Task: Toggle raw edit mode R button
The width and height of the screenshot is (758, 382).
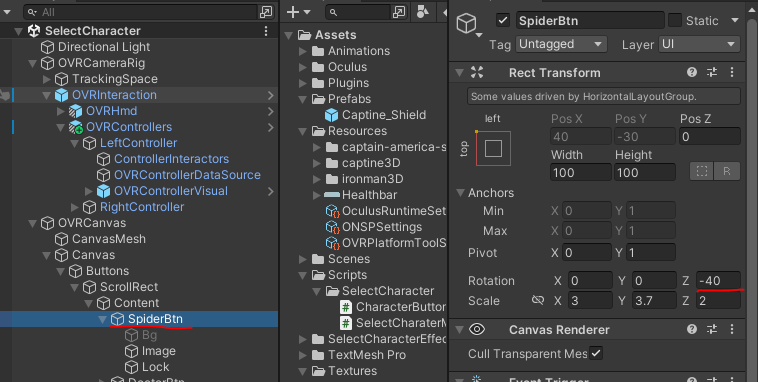Action: click(727, 172)
